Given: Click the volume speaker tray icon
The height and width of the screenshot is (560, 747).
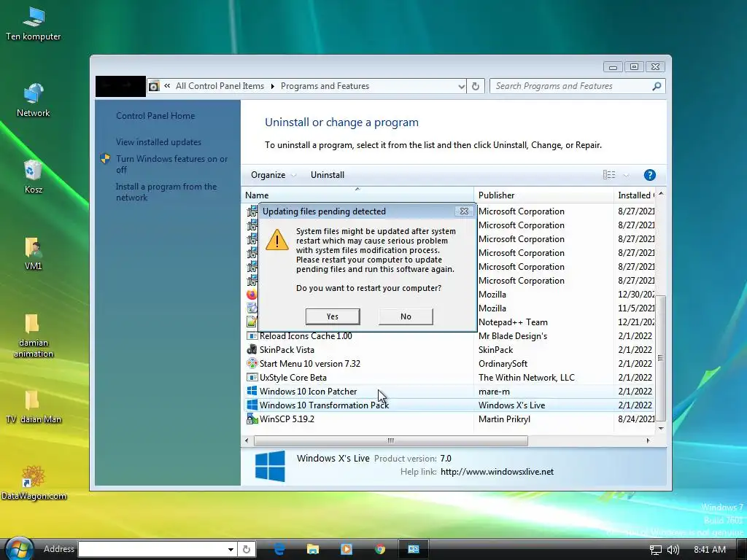Looking at the screenshot, I should (x=673, y=550).
